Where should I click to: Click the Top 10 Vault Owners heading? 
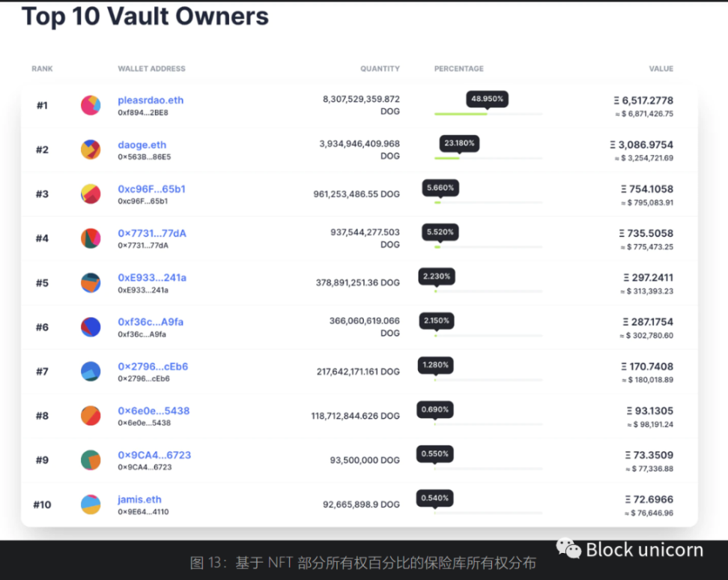145,16
